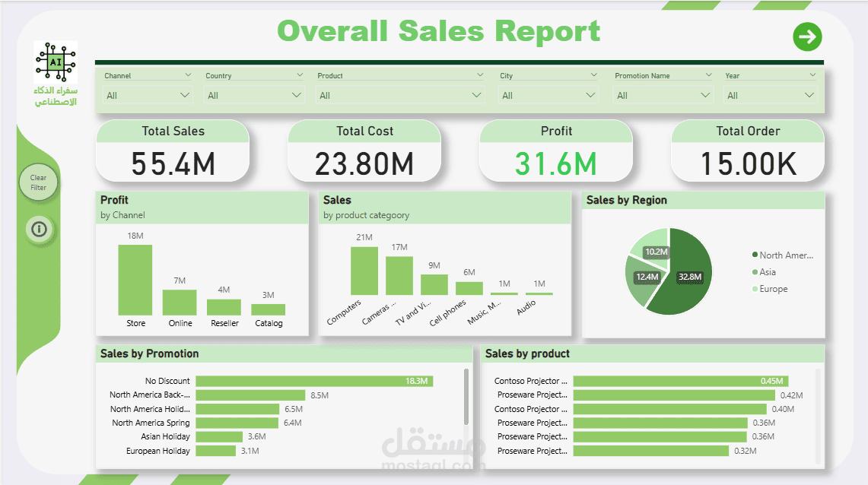Collapse the Channel slicer header chevron
This screenshot has width=868, height=485.
(188, 74)
